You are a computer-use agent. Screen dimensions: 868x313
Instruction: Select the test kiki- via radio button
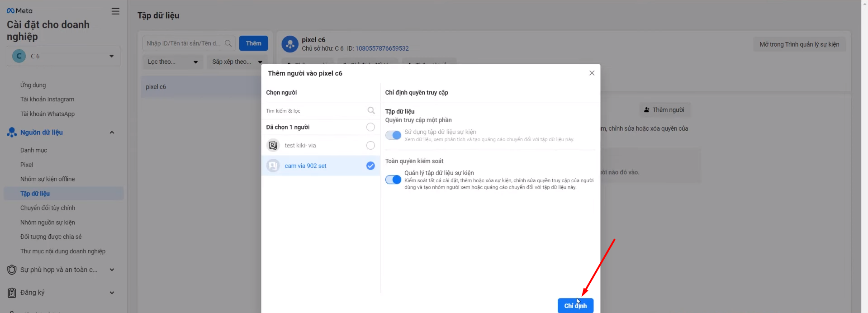click(x=370, y=145)
